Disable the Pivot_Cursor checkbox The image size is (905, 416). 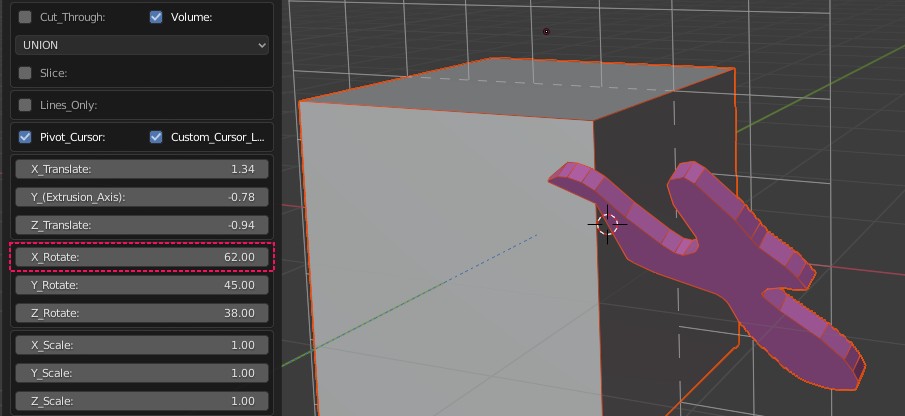pos(26,137)
